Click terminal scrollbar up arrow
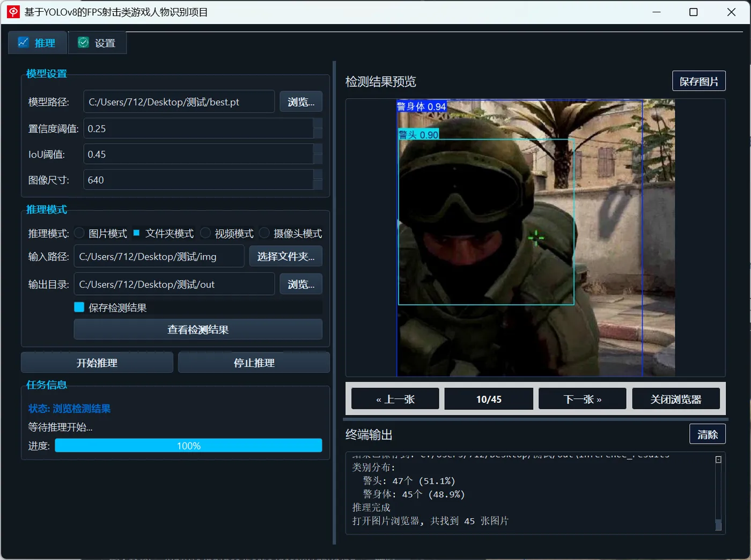 718,460
